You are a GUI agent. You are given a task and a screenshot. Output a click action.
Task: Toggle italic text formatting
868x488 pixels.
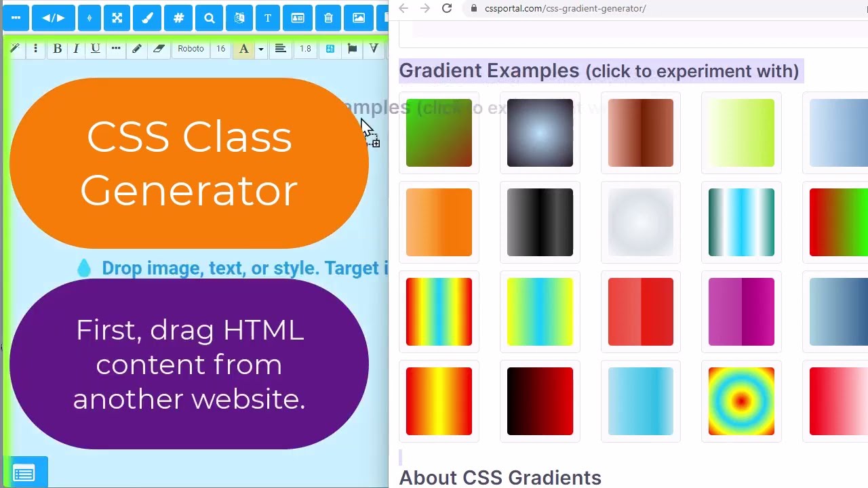[x=76, y=49]
